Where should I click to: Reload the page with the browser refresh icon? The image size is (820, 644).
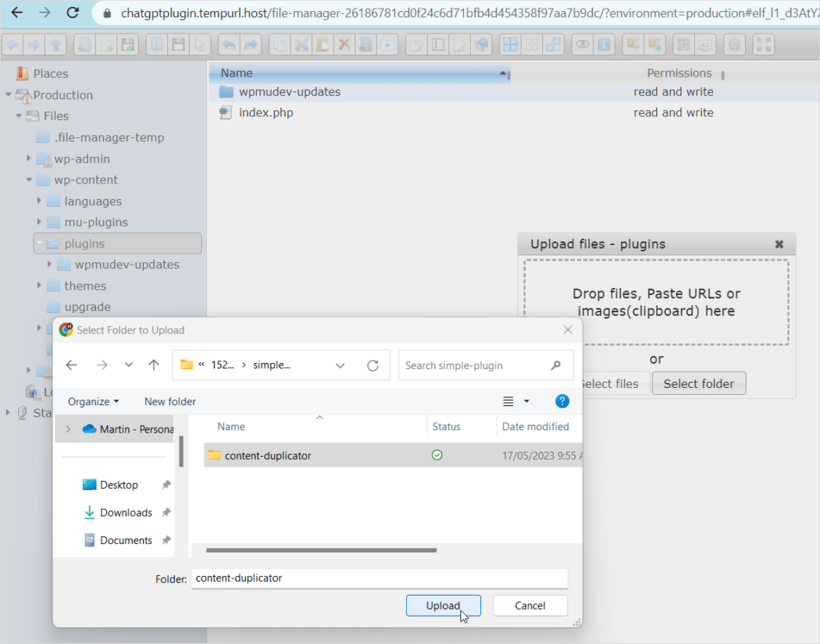[x=74, y=12]
